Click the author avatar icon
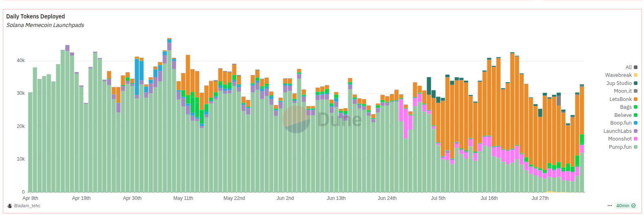Viewport: 644px width, 215px height. (x=10, y=206)
